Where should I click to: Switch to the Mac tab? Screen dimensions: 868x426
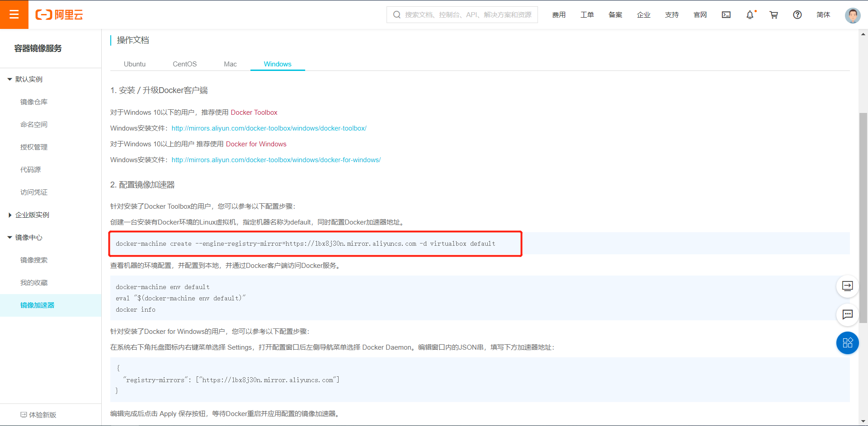point(230,64)
